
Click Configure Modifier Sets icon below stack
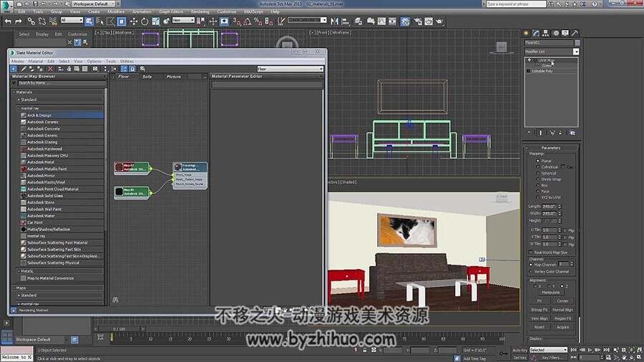point(572,133)
